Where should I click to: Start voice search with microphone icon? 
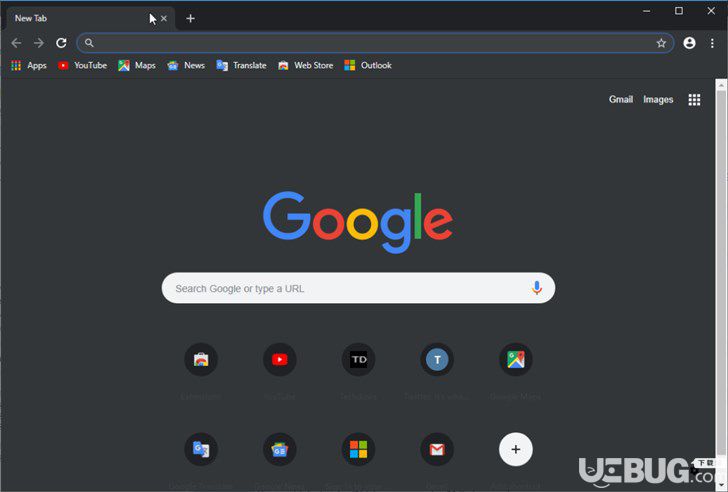pos(537,288)
